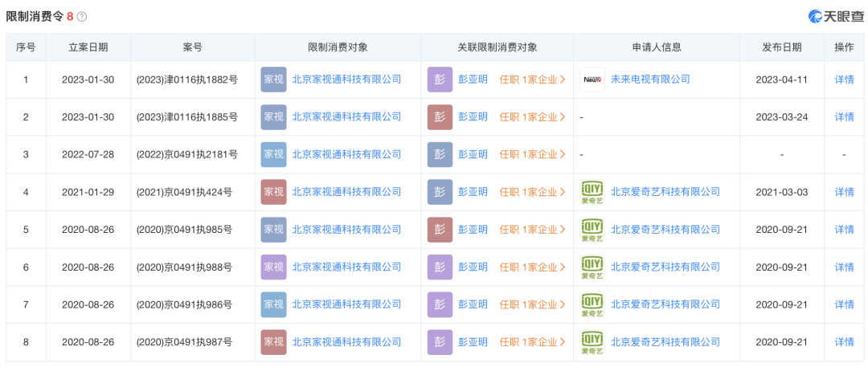Open 详情 for case 京0491执987号
Viewport: 868px width, 367px height.
coord(844,342)
